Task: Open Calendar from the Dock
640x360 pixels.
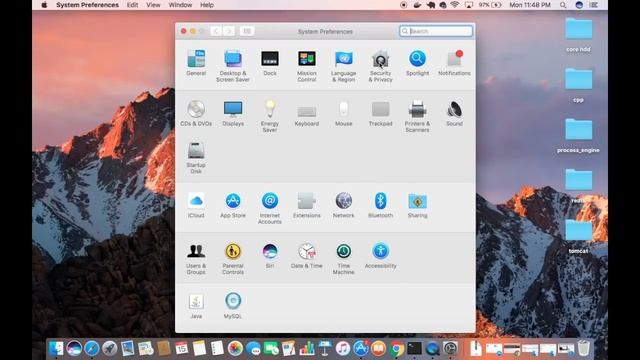Action: click(x=181, y=348)
